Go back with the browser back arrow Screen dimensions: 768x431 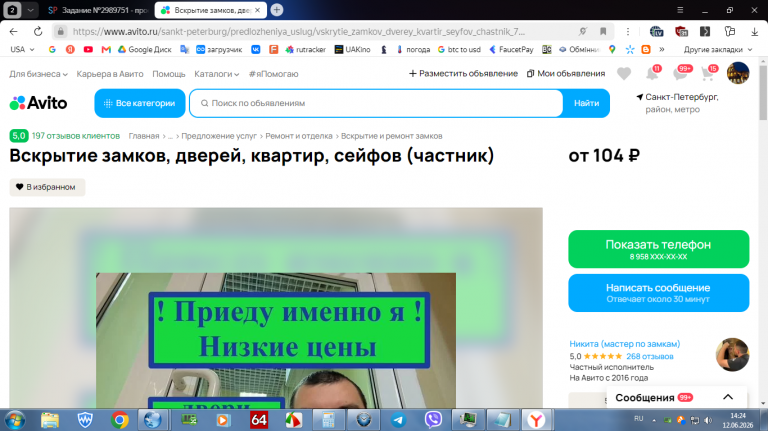tap(13, 31)
